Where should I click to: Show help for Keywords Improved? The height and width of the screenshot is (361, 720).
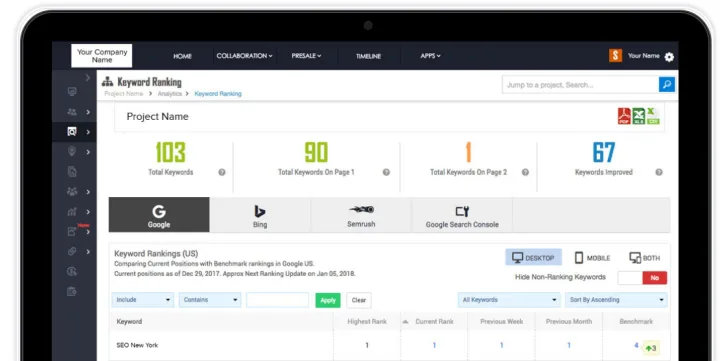[x=659, y=172]
